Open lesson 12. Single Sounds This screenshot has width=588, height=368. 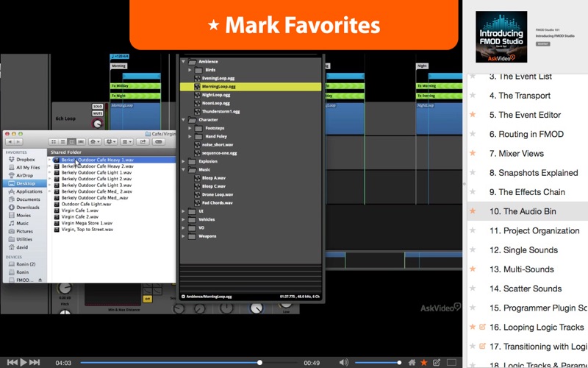coord(523,250)
